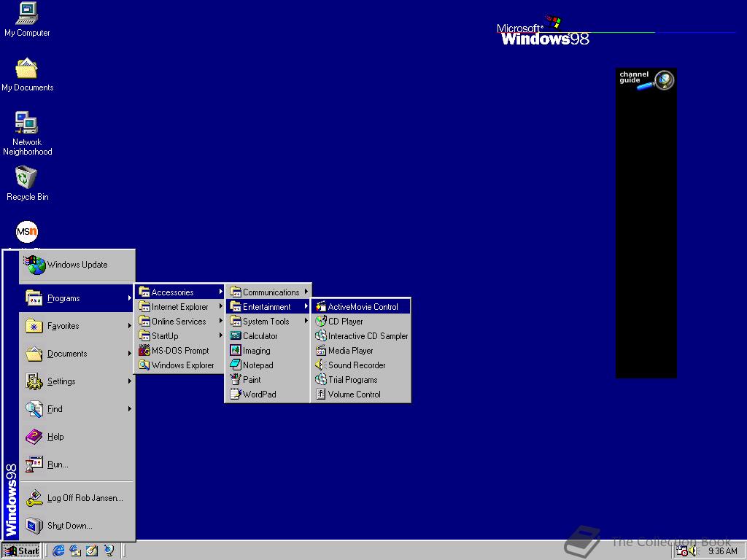Launch Calculator from Accessories
The width and height of the screenshot is (747, 560).
[x=268, y=335]
